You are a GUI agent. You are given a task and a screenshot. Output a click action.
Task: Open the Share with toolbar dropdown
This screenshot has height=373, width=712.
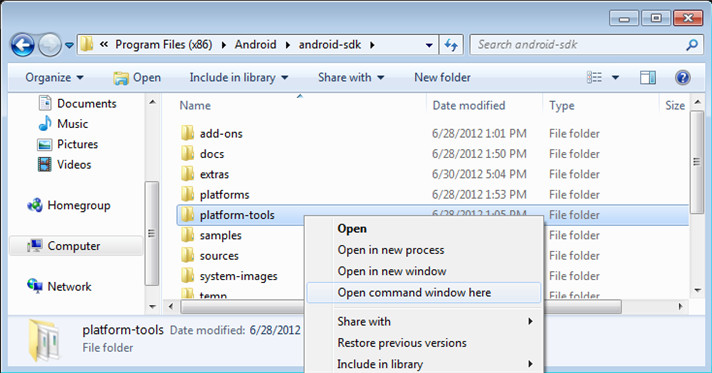(351, 78)
